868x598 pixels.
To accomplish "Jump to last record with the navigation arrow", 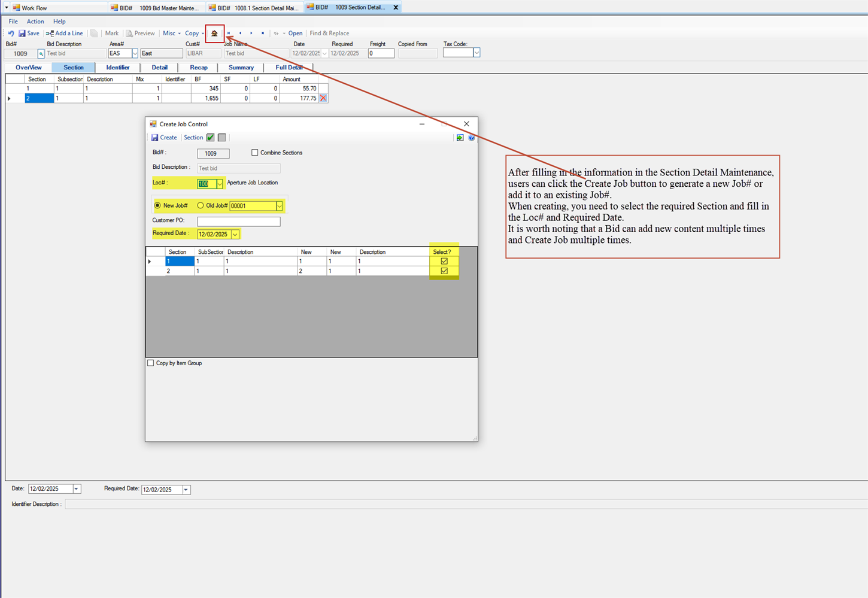I will (x=262, y=34).
